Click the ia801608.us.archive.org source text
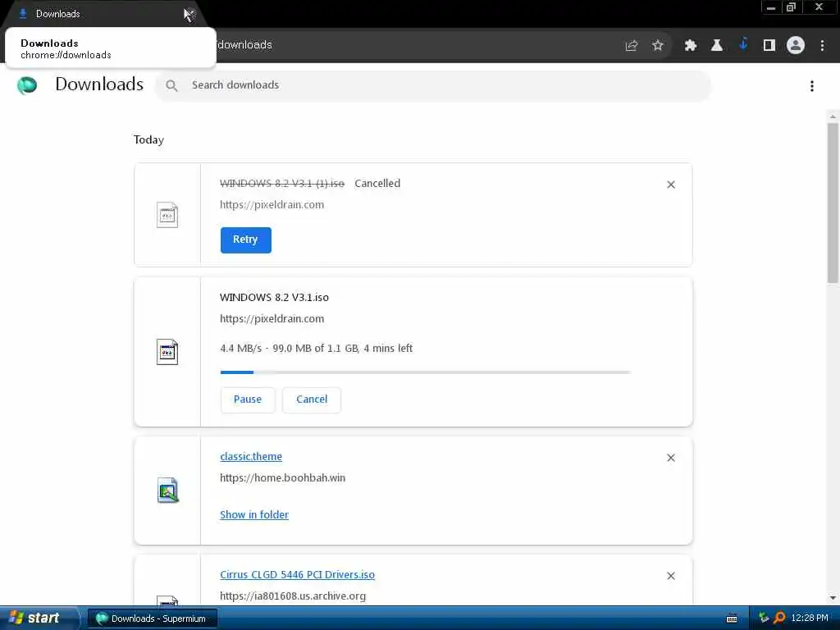Image resolution: width=840 pixels, height=630 pixels. 293,596
